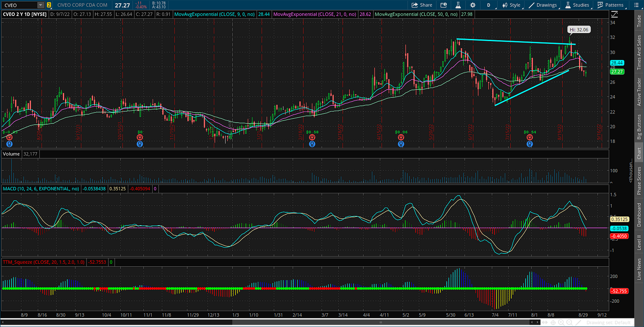Screen dimensions: 644x327
Task: Click the Hi: 32.06 price bubble
Action: (x=579, y=30)
